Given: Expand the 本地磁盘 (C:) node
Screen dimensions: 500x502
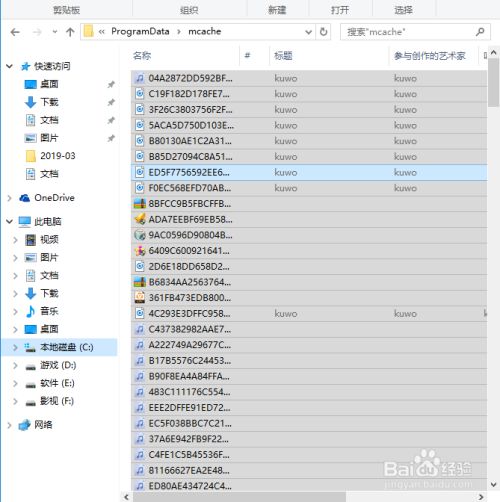Looking at the screenshot, I should click(15, 347).
